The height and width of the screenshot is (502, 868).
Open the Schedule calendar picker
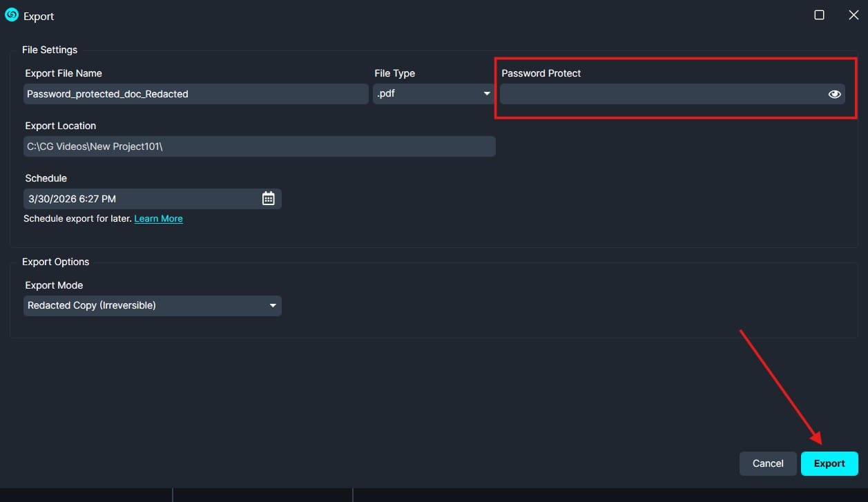(x=268, y=199)
